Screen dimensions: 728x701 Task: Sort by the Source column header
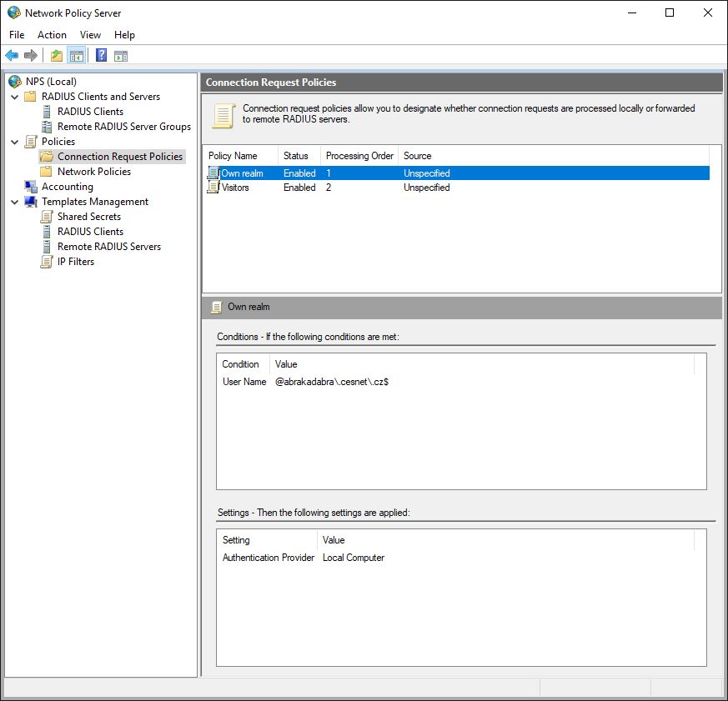554,156
